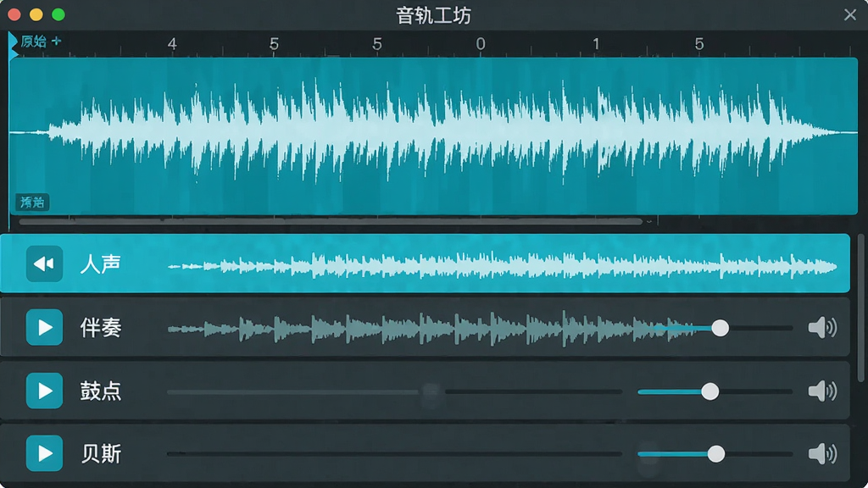Click the plus icon beside 原始

56,41
